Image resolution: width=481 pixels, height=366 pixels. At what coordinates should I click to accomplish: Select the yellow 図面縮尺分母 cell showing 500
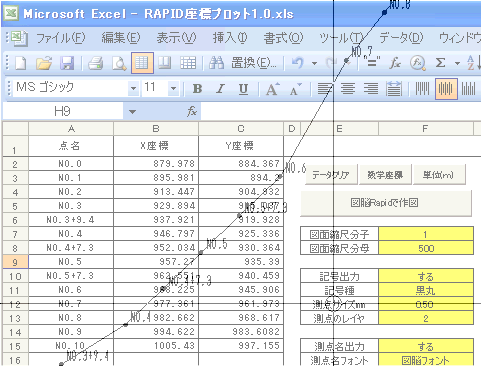pyautogui.click(x=426, y=248)
